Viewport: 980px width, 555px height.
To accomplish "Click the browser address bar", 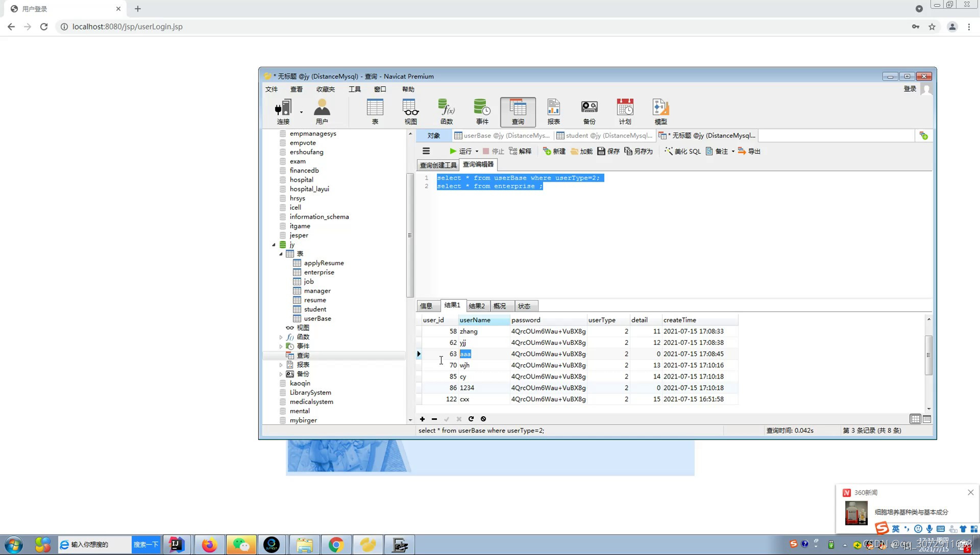I will 480,27.
